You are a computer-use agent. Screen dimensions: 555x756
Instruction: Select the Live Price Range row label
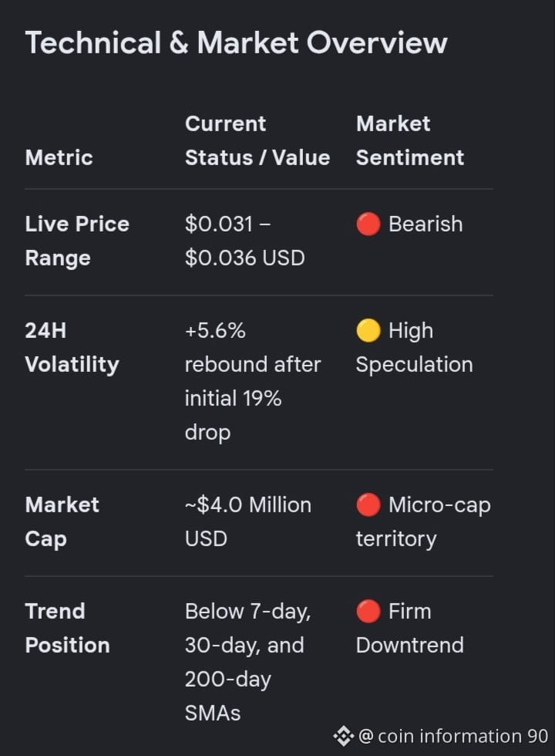coord(77,241)
